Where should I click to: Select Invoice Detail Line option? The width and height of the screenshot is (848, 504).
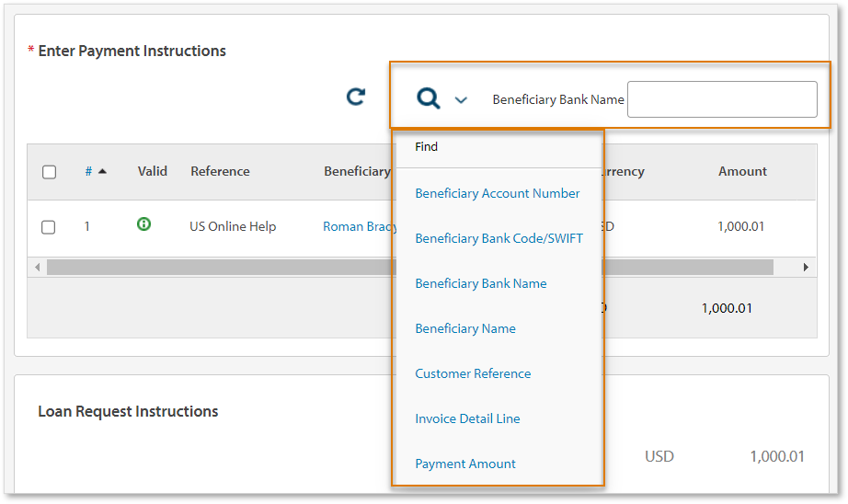click(467, 418)
